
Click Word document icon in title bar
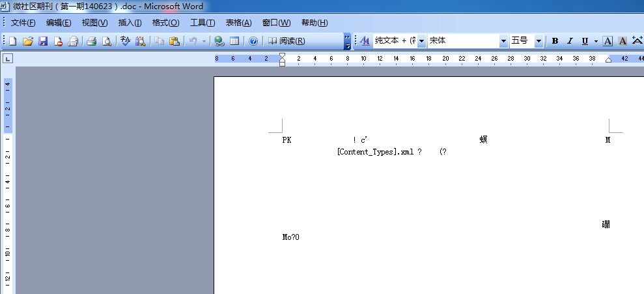click(x=4, y=6)
